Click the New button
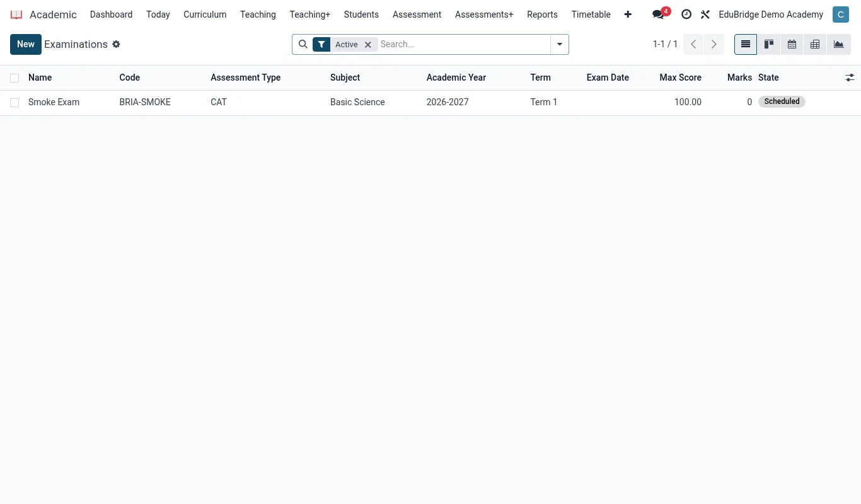This screenshot has width=861, height=504. (26, 44)
